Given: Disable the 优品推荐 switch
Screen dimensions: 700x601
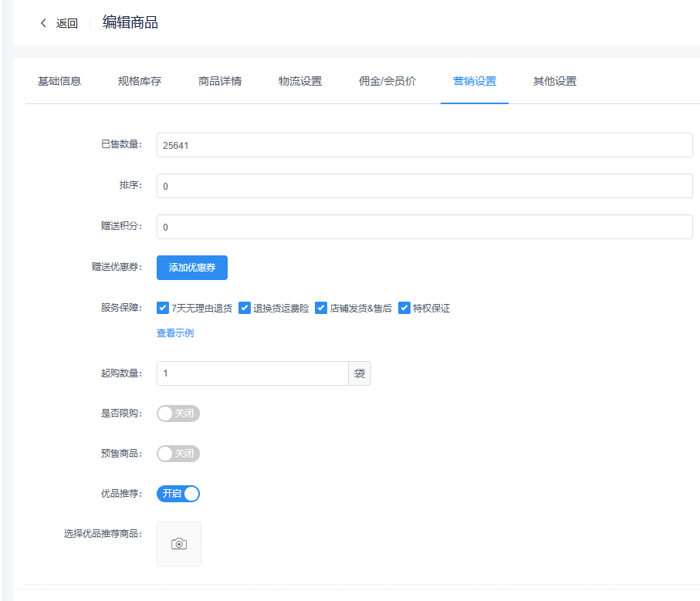Looking at the screenshot, I should (178, 494).
